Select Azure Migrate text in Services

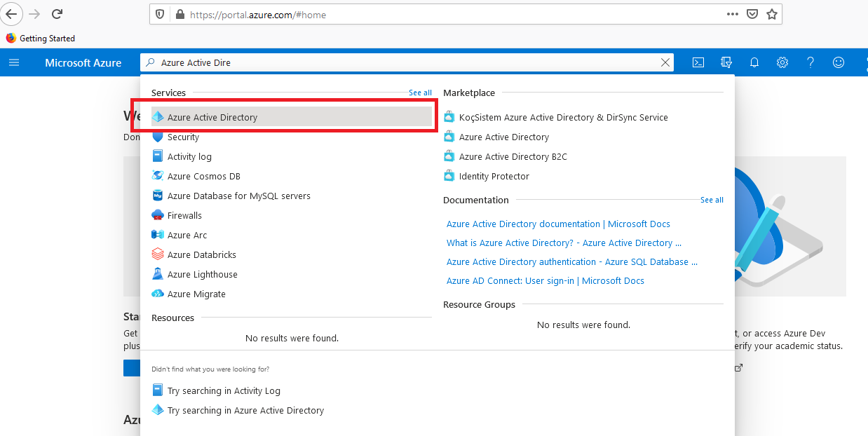196,294
